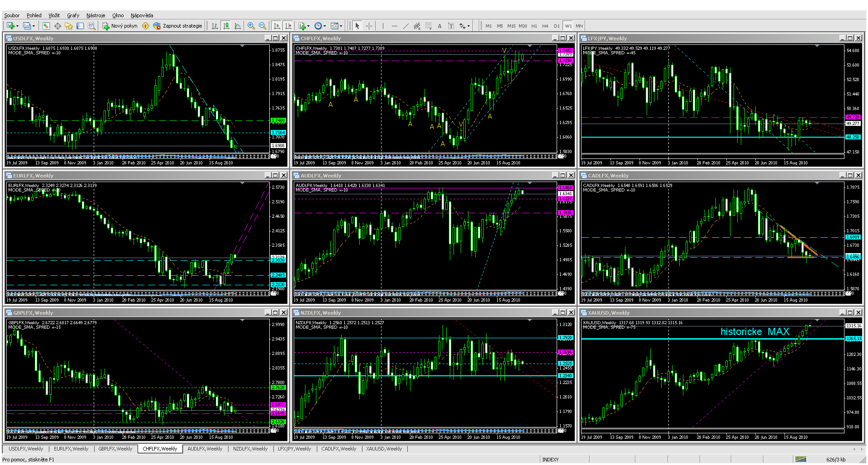Open the Nápověda menu
Image resolution: width=868 pixels, height=465 pixels.
[x=142, y=15]
